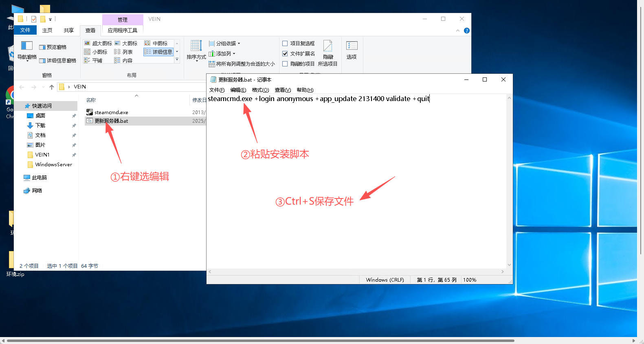Image resolution: width=644 pixels, height=344 pixels.
Task: Click the preview pane (预览窗格) button
Action: point(53,47)
